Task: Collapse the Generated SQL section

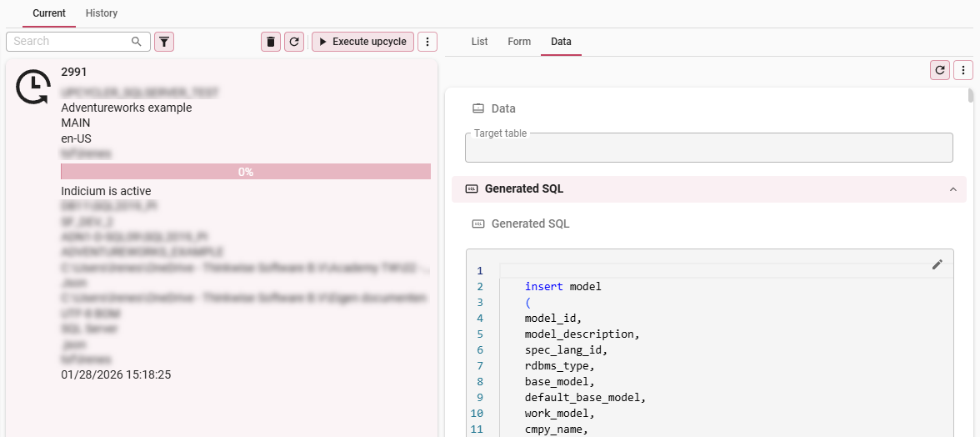Action: pyautogui.click(x=952, y=189)
